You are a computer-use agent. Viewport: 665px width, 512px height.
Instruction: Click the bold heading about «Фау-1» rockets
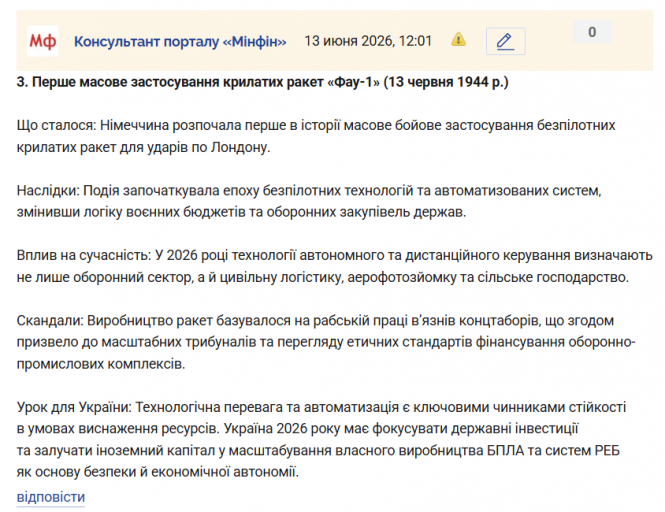[263, 82]
